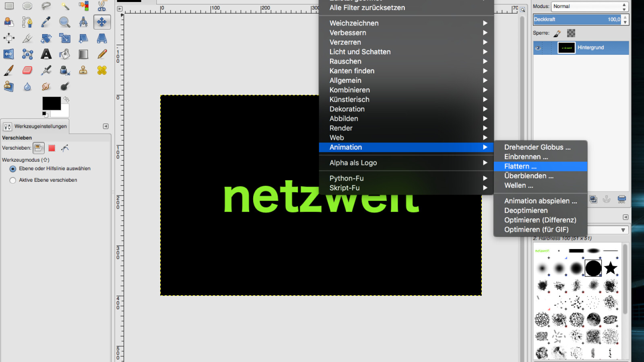
Task: Expand the Skript-Fu submenu
Action: [406, 188]
